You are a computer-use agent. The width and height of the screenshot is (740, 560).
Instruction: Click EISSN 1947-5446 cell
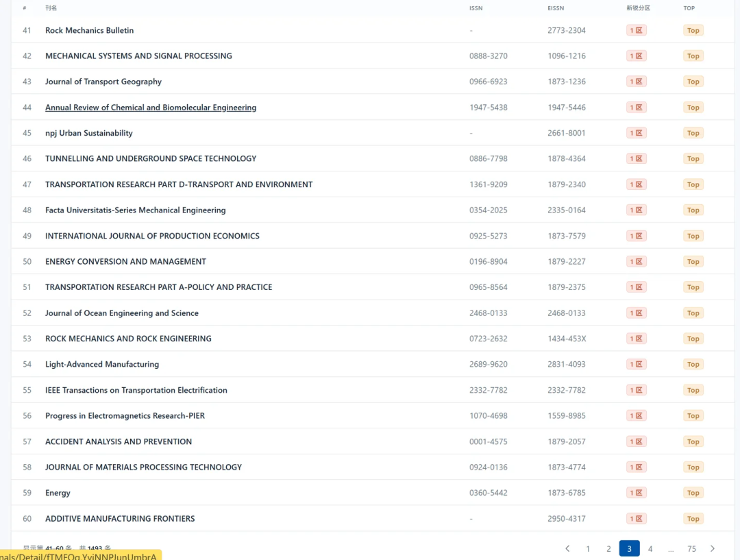[x=567, y=107]
